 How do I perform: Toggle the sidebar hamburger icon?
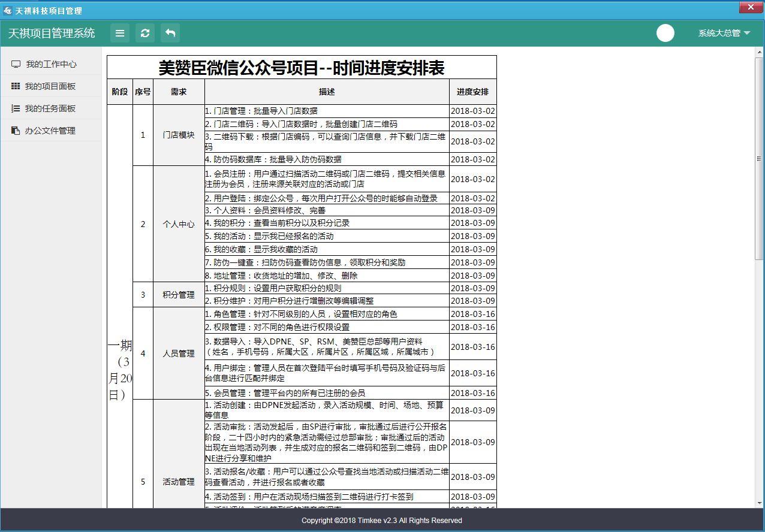(119, 33)
